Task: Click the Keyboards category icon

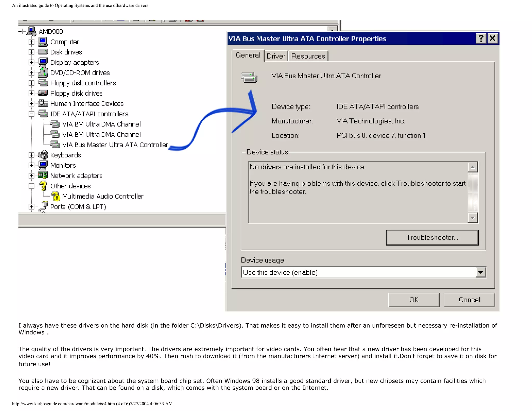Action: coord(43,155)
